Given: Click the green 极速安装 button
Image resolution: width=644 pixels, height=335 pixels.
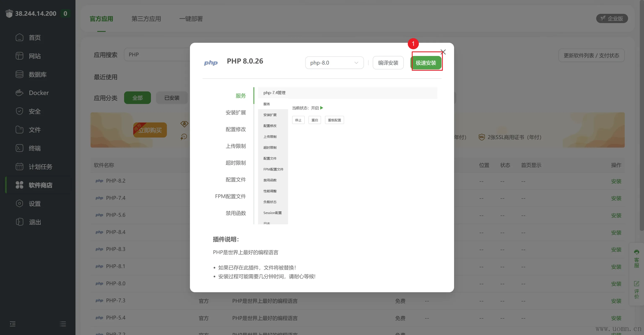Looking at the screenshot, I should click(426, 63).
